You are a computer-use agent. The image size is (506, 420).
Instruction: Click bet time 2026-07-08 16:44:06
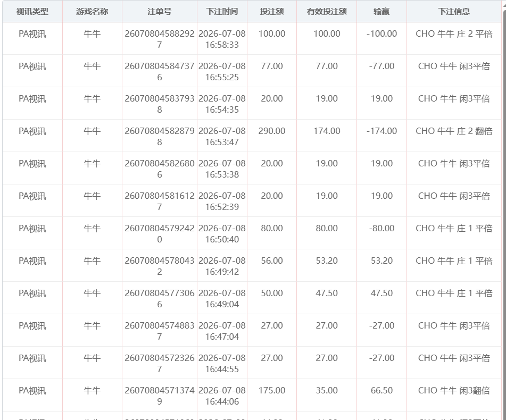pos(222,396)
